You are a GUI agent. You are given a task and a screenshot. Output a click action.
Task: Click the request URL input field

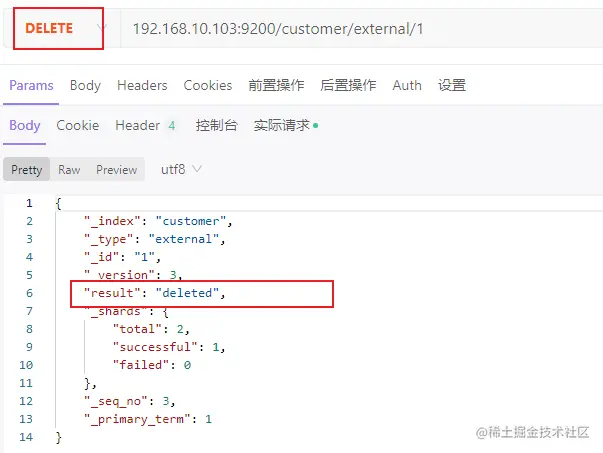coord(361,29)
